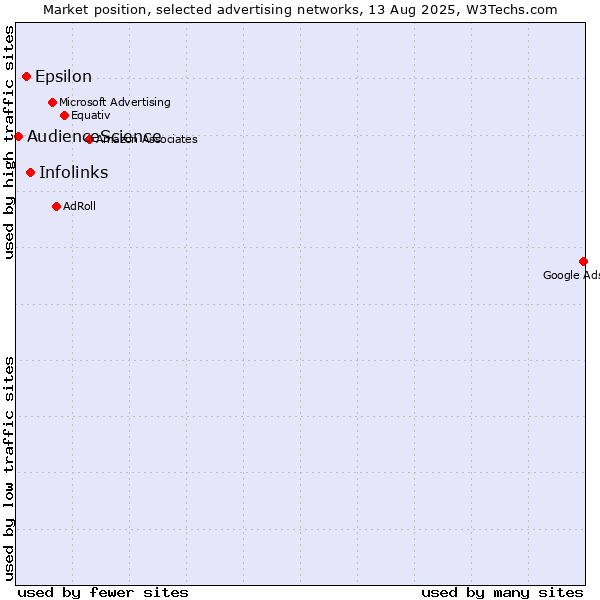Click the AudienceScience red diamond marker
Viewport: 600px width, 600px height.
pyautogui.click(x=18, y=136)
